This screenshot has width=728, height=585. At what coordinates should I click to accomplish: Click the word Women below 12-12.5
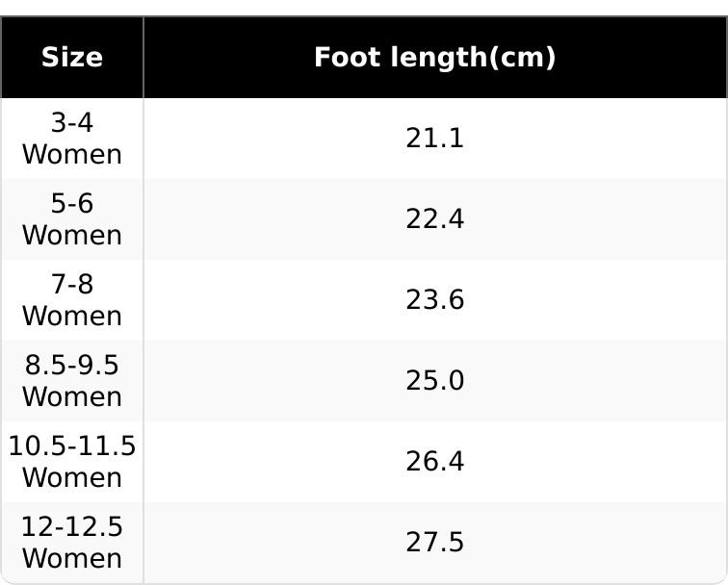coord(72,559)
